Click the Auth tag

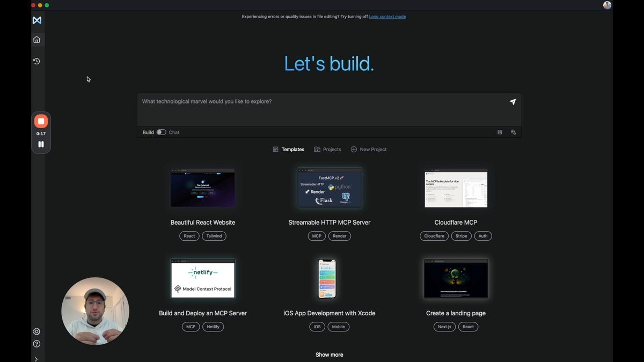483,236
